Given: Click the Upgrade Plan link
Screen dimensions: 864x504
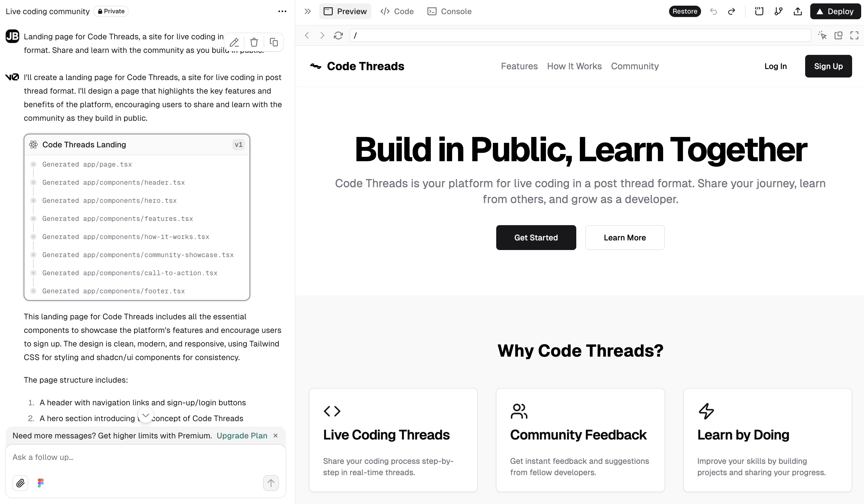Looking at the screenshot, I should click(x=242, y=436).
